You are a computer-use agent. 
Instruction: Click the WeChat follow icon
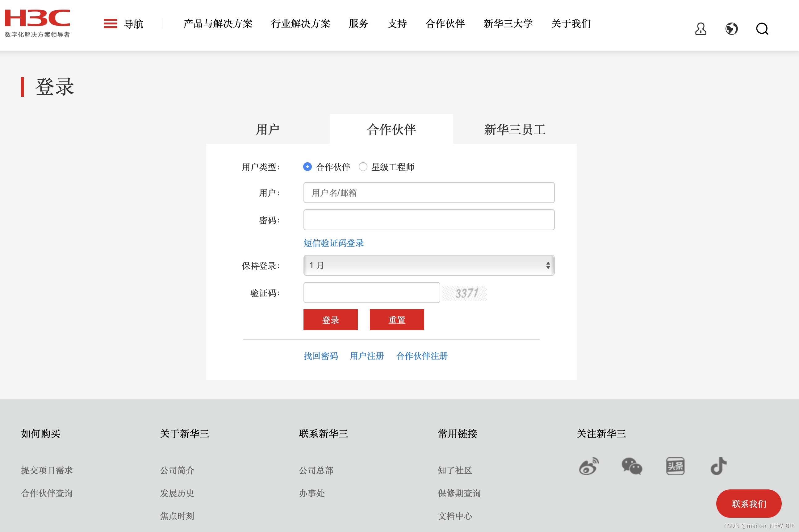[632, 467]
